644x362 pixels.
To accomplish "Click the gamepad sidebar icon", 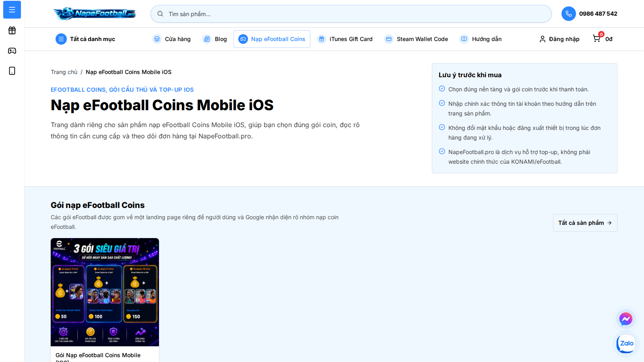I will (x=12, y=51).
